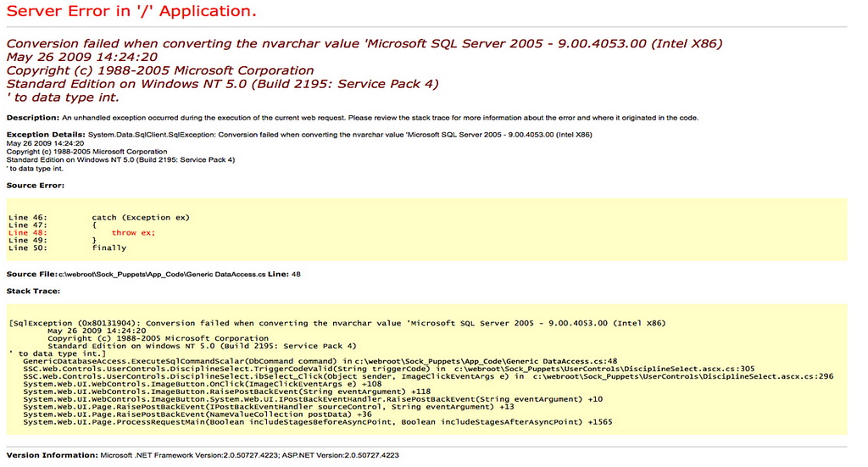Screen dimensions: 868x467
Task: Click the red "Line 48: throw ex;" row
Action: click(82, 233)
